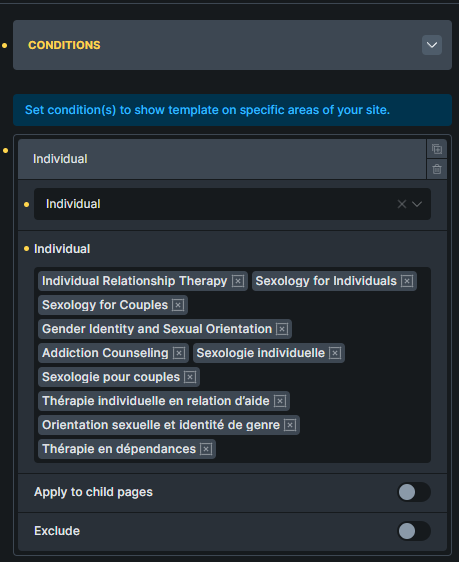Viewport: 459px width, 562px height.
Task: Remove the Sexologie pour couples tag
Action: (x=190, y=377)
